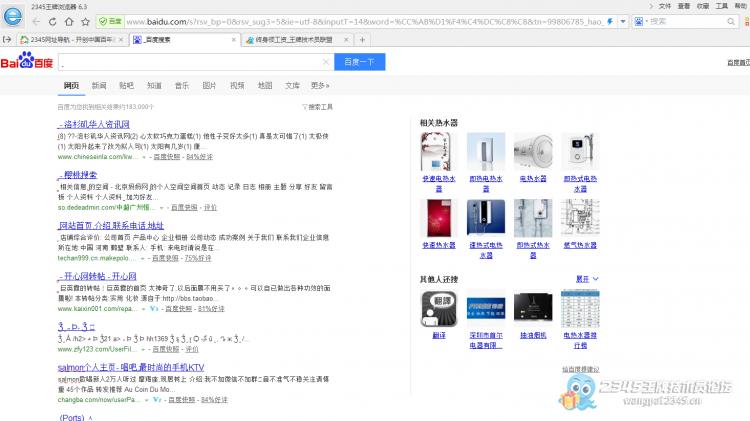
Task: Clear the Baidu search box with the X
Action: (x=326, y=62)
